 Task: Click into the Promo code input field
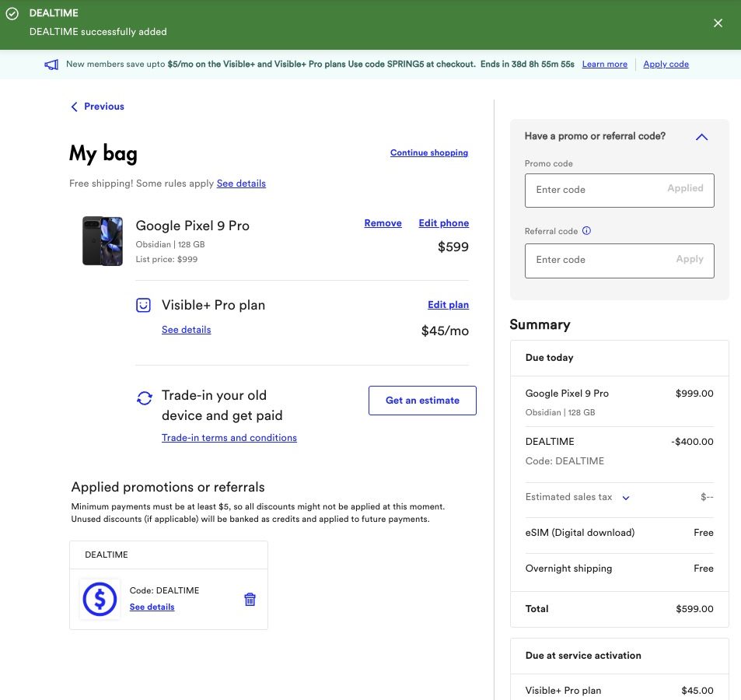tap(595, 190)
